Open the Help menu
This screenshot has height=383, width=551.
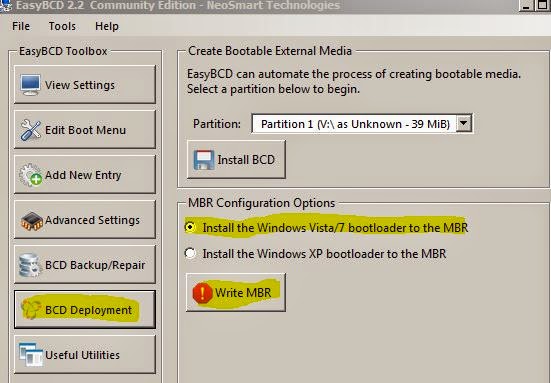tap(107, 26)
